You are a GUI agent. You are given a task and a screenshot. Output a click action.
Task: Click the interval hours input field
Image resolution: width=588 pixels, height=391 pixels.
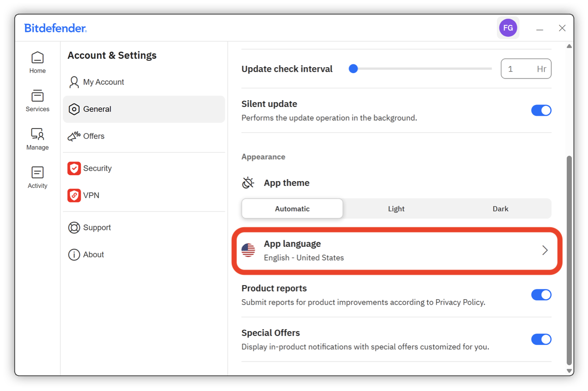526,69
